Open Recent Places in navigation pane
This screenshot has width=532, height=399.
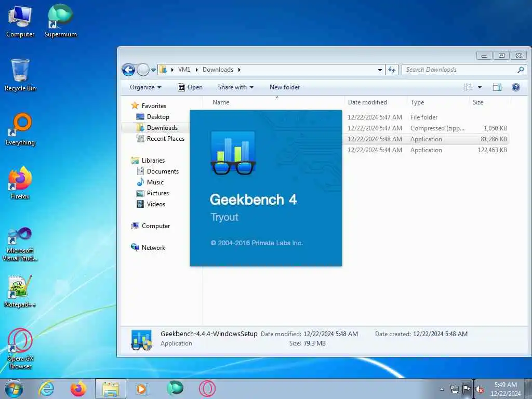pyautogui.click(x=160, y=138)
